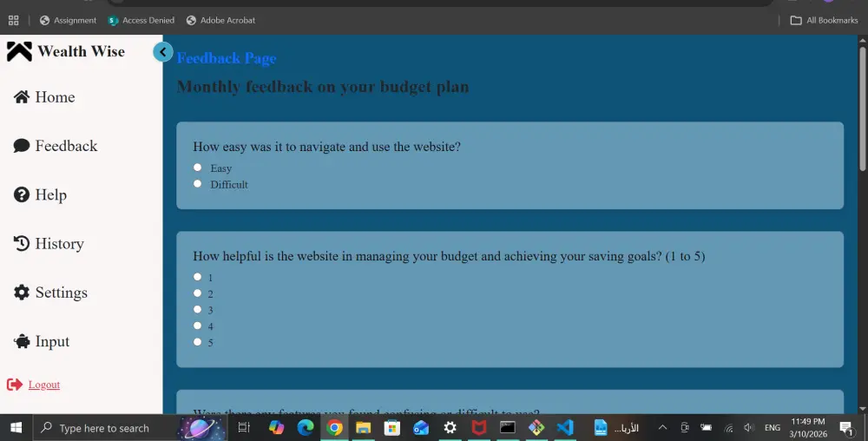Open Microsoft Store from taskbar
868x441 pixels.
pos(392,428)
